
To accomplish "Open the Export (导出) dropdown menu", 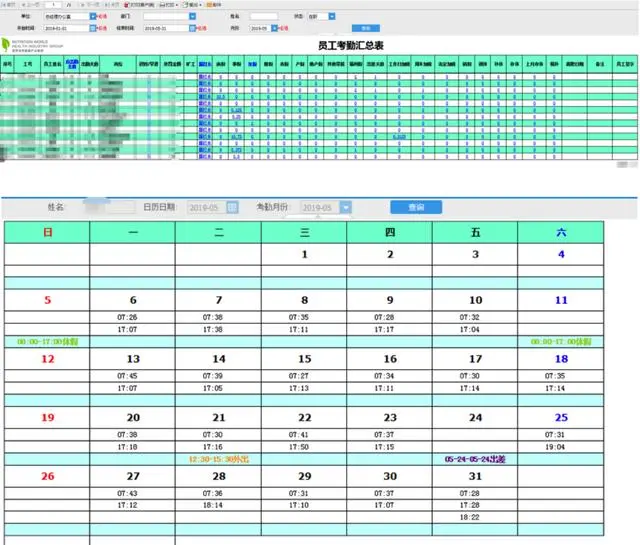I will (x=192, y=5).
